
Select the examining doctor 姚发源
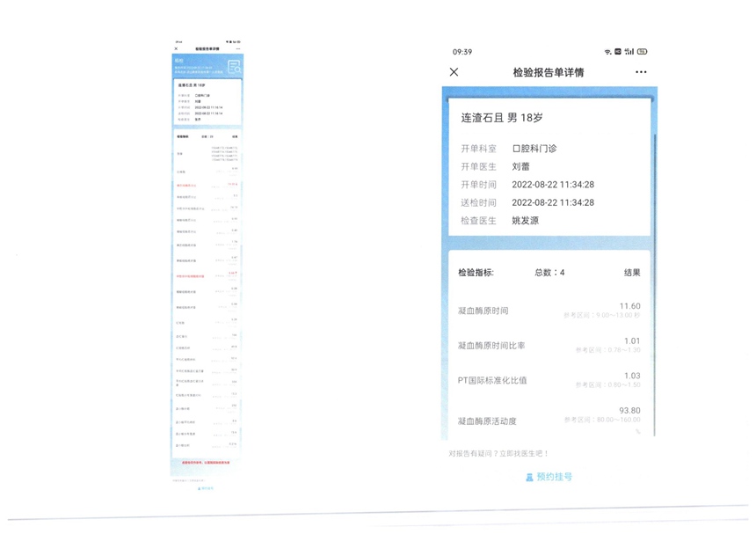pos(525,221)
